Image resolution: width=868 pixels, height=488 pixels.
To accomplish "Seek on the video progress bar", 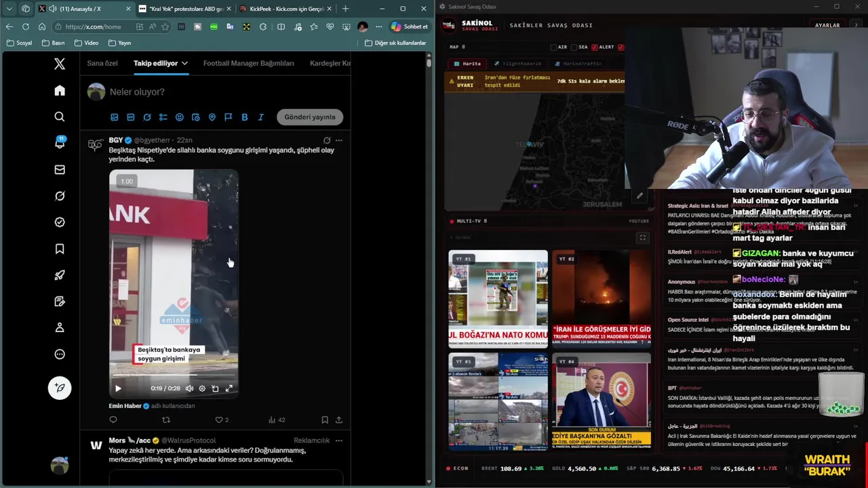I will (x=174, y=375).
